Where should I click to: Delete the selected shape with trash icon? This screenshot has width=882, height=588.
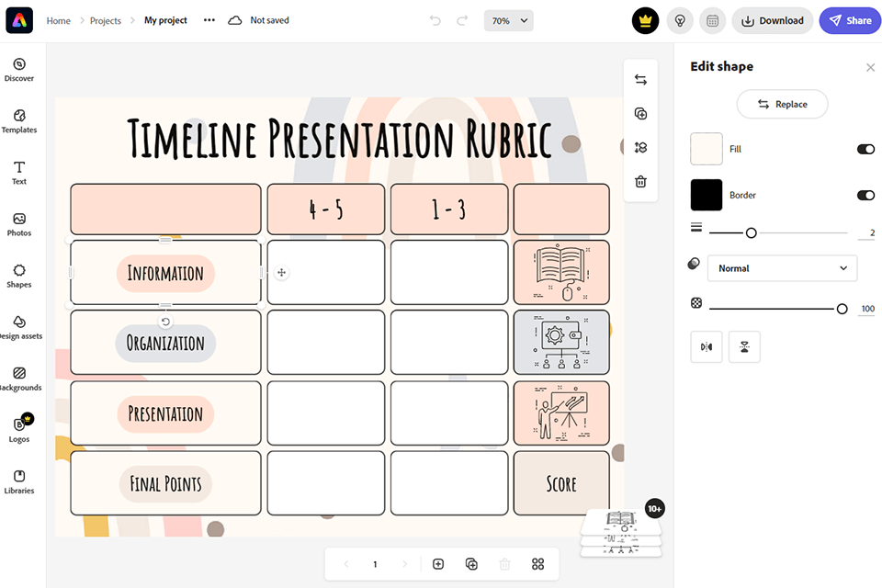tap(640, 182)
